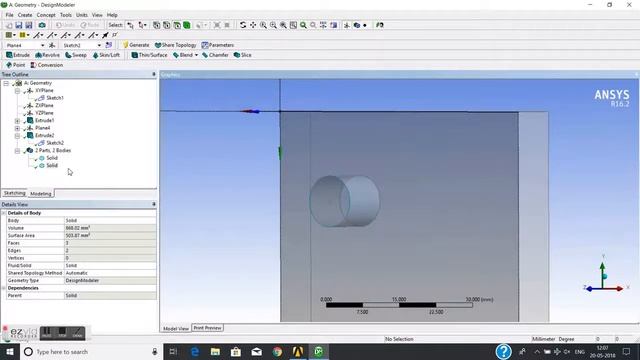The height and width of the screenshot is (360, 640).
Task: Toggle the Edges selection filter
Action: 167,25
